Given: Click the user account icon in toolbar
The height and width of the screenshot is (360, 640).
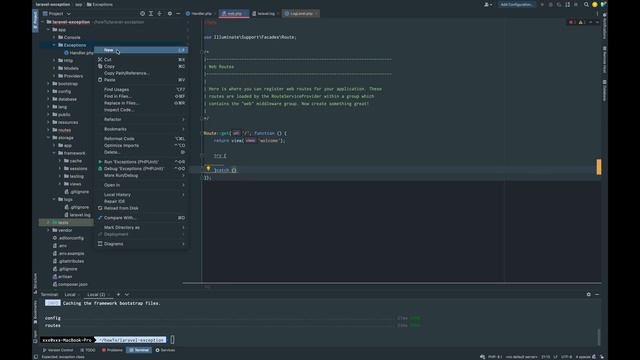Looking at the screenshot, I should tap(487, 4).
